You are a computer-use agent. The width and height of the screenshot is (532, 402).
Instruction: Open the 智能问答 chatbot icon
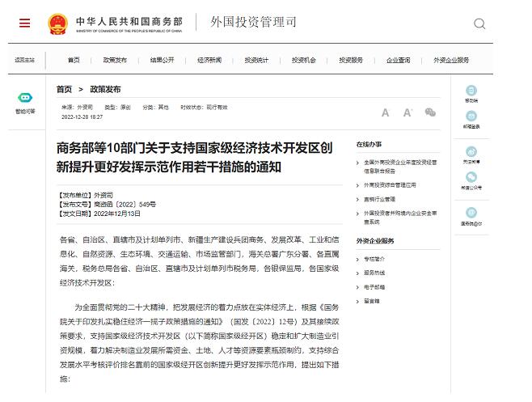click(x=25, y=98)
